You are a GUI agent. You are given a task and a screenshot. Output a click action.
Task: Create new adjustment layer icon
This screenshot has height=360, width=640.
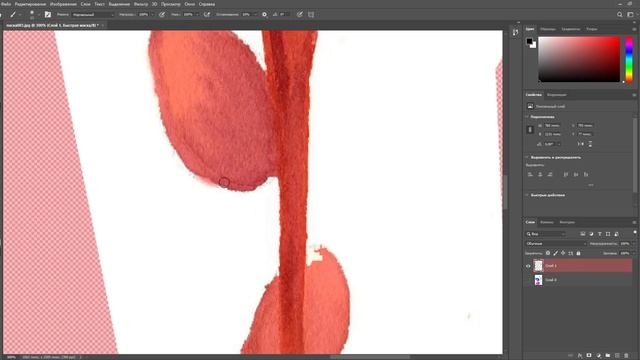point(599,356)
